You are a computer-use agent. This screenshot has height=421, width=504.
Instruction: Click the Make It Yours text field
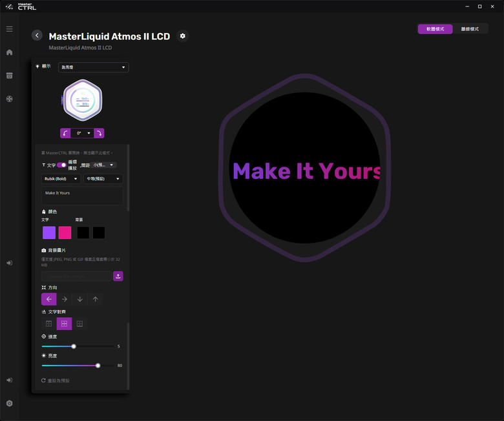82,196
